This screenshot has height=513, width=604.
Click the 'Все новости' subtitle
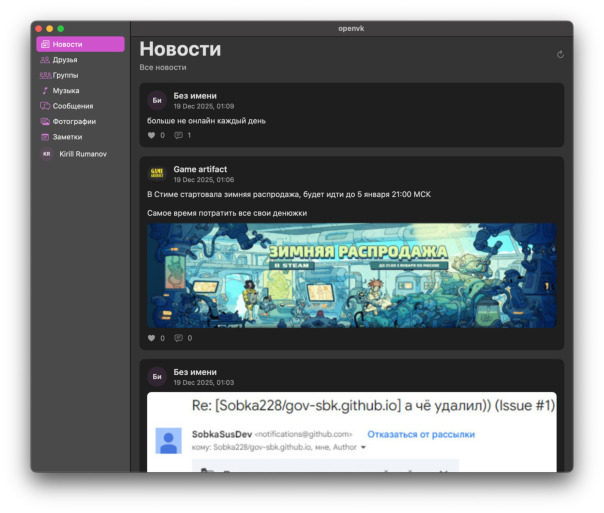(163, 67)
